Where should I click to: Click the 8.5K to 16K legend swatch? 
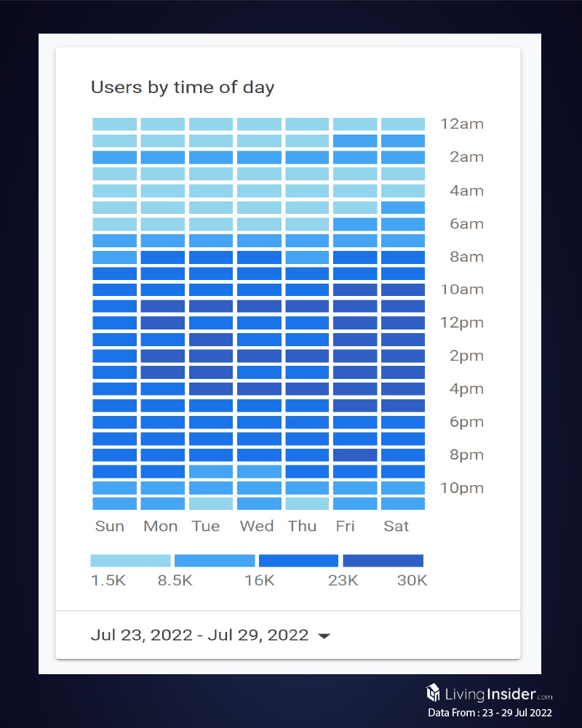pyautogui.click(x=215, y=561)
